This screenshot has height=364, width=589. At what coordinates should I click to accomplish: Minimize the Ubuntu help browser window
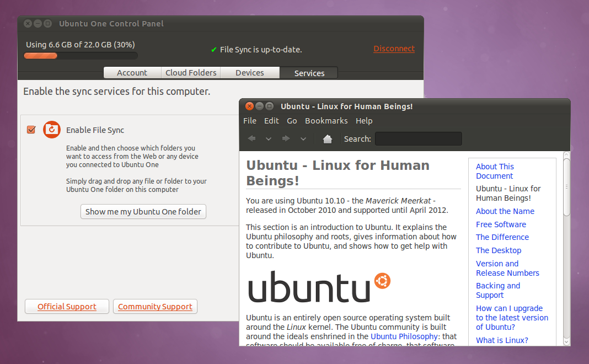coord(260,106)
